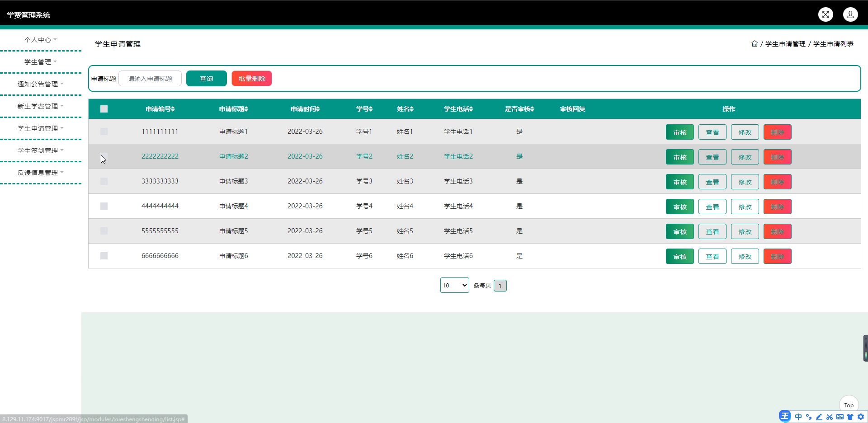Expand the 通知公告管理 sidebar menu
This screenshot has width=868, height=423.
click(x=41, y=84)
